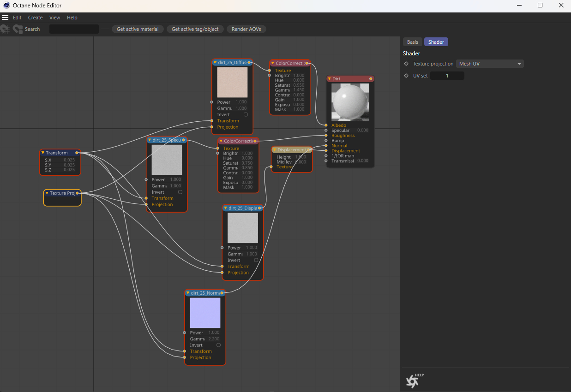
Task: Click the 1/IOR map input port
Action: tap(326, 156)
